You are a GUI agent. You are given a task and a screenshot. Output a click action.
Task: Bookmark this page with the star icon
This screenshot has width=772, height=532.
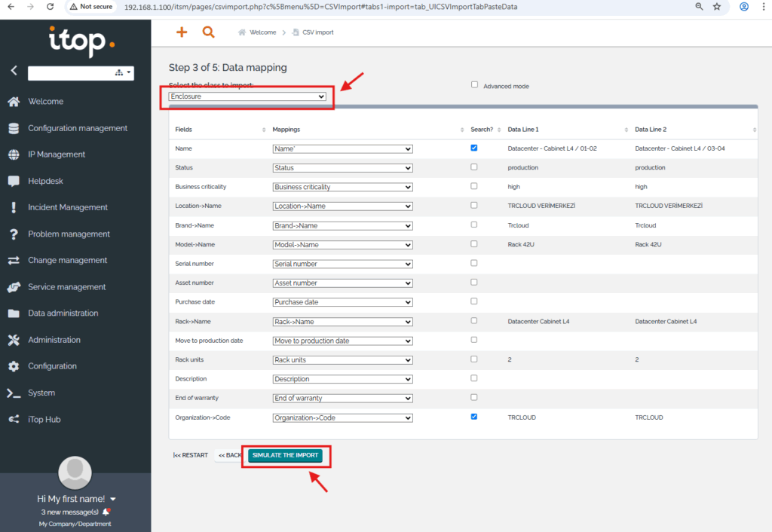(716, 6)
